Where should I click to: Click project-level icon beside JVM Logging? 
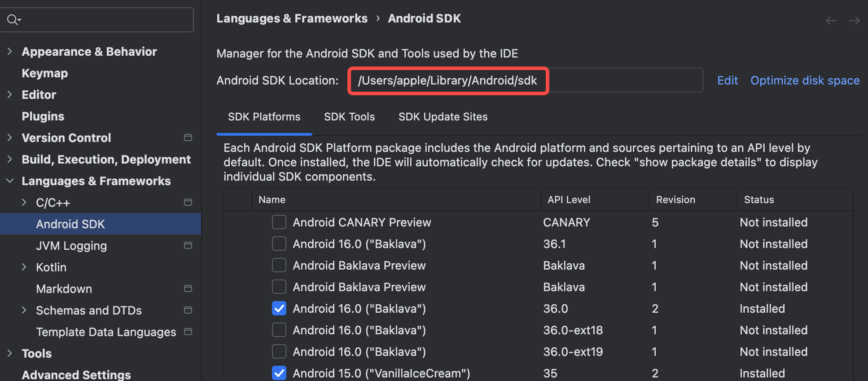point(188,245)
